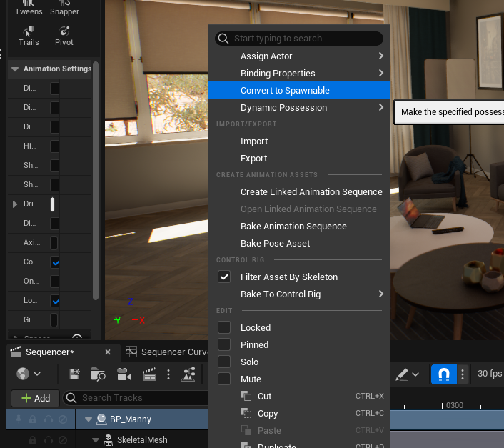504x448 pixels.
Task: Select the Trails motion tool
Action: click(x=29, y=36)
